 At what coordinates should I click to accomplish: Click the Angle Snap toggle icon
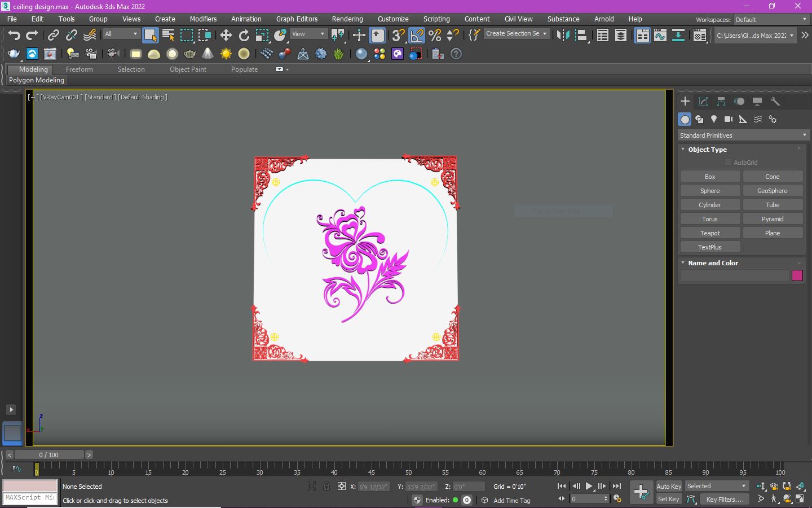[417, 36]
